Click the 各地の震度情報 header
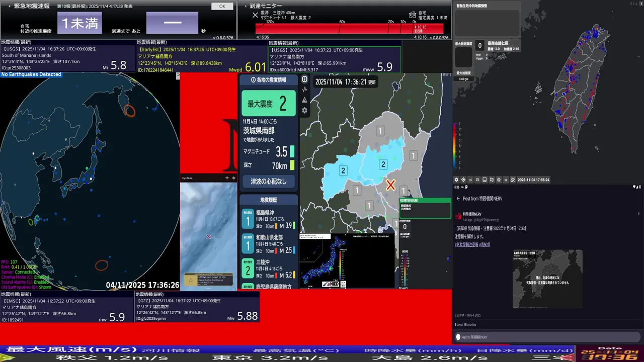This screenshot has width=644, height=362. [x=268, y=80]
